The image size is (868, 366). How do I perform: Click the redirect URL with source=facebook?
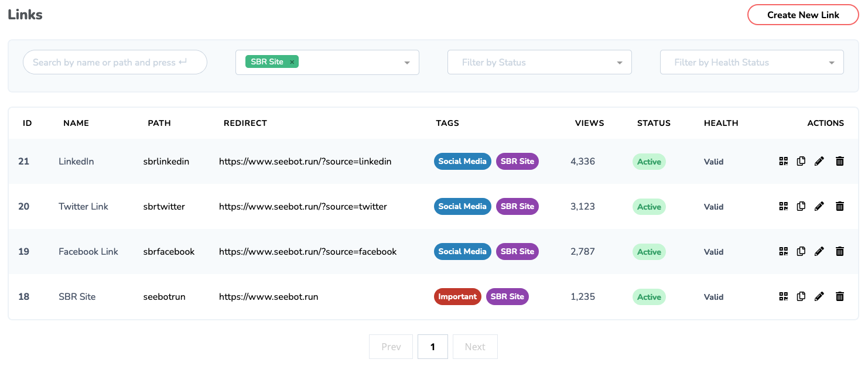308,251
